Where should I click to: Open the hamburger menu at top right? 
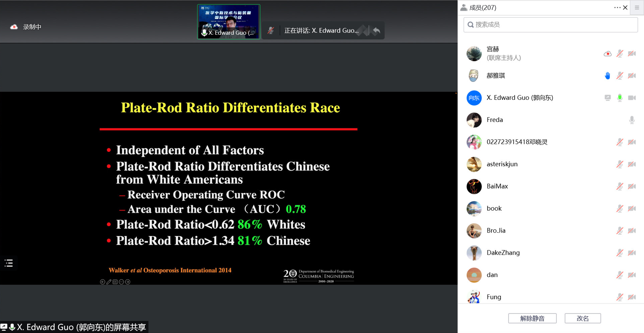click(x=637, y=8)
